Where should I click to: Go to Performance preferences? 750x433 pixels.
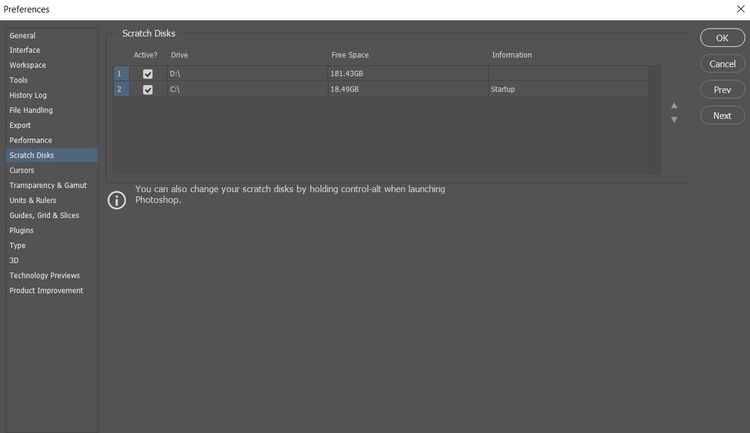pos(31,140)
